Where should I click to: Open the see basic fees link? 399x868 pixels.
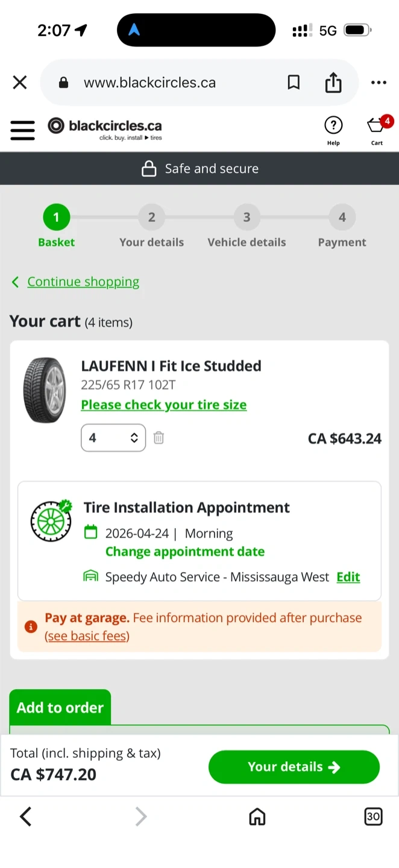tap(87, 636)
